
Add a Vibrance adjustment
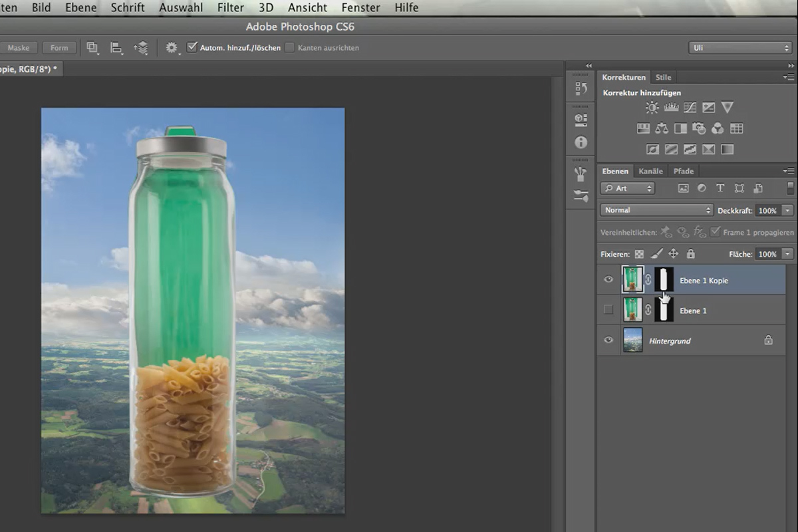tap(727, 107)
